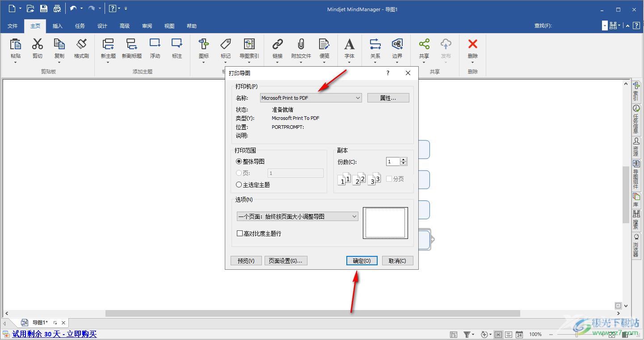This screenshot has width=644, height=340.
Task: Click the OK (确定) button
Action: (x=362, y=261)
